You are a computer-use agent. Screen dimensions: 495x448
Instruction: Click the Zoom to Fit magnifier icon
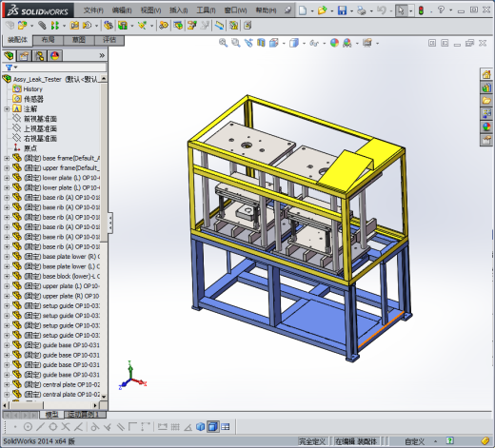(223, 43)
